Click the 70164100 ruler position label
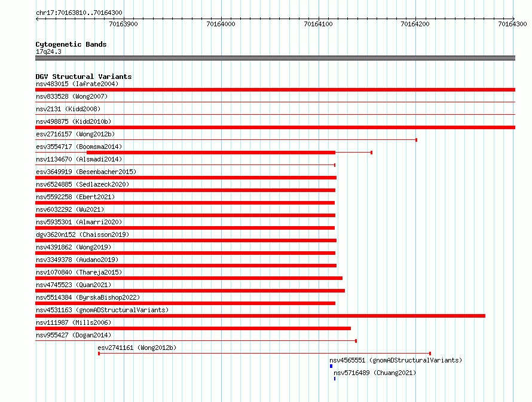The image size is (532, 402). click(318, 24)
